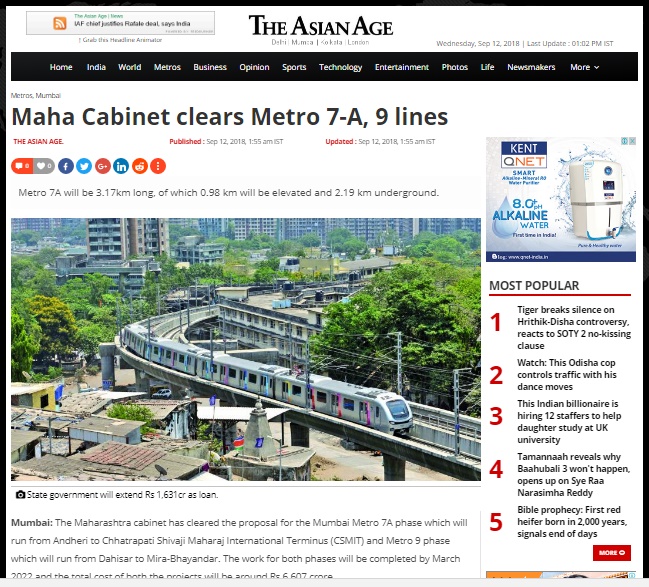Click The Asian Age masthead logo
The width and height of the screenshot is (649, 587).
coord(321,26)
